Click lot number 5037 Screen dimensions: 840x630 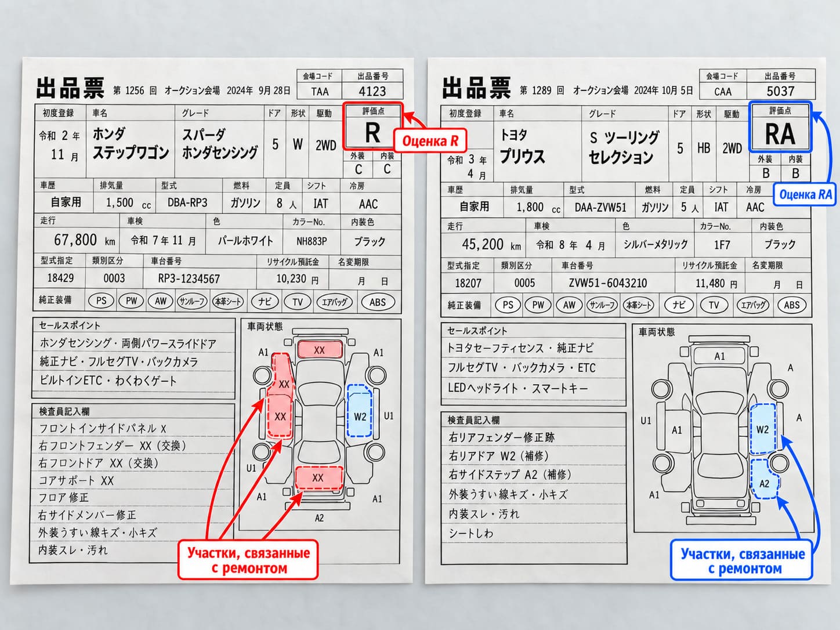(780, 91)
